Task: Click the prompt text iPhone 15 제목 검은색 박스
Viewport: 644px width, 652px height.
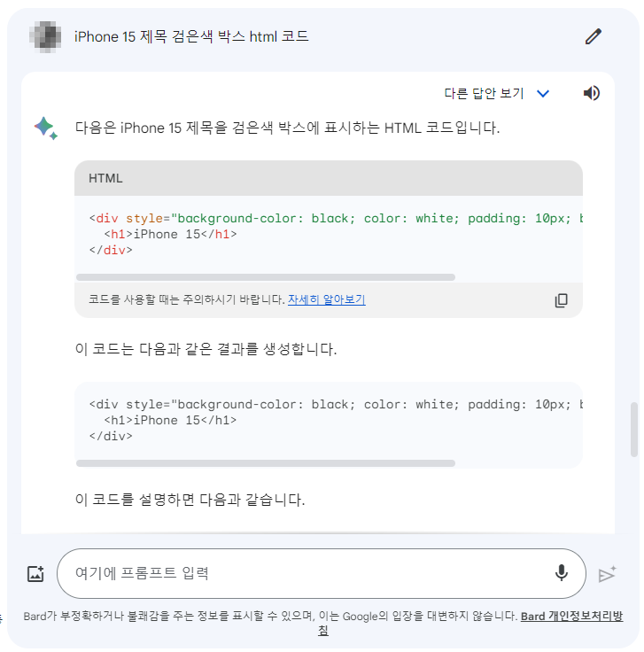Action: 159,36
